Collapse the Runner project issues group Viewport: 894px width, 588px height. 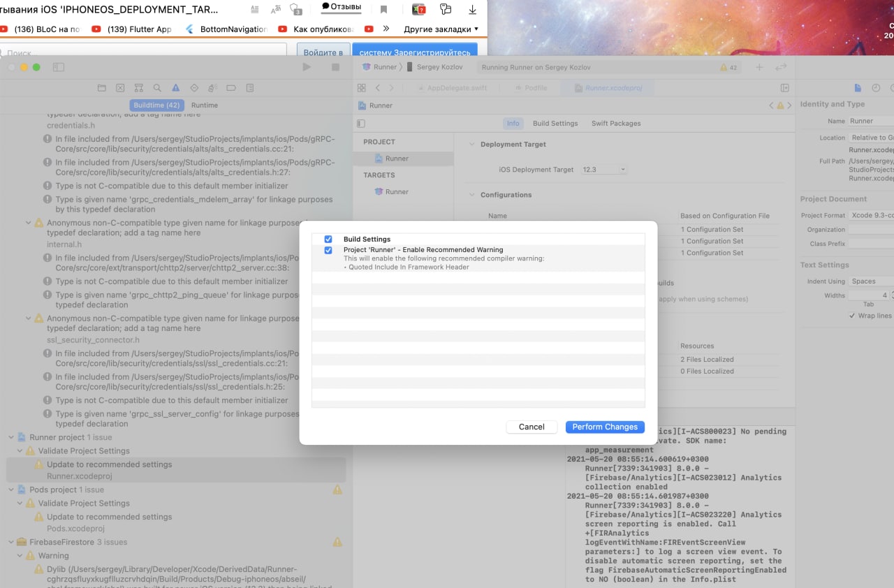coord(11,437)
